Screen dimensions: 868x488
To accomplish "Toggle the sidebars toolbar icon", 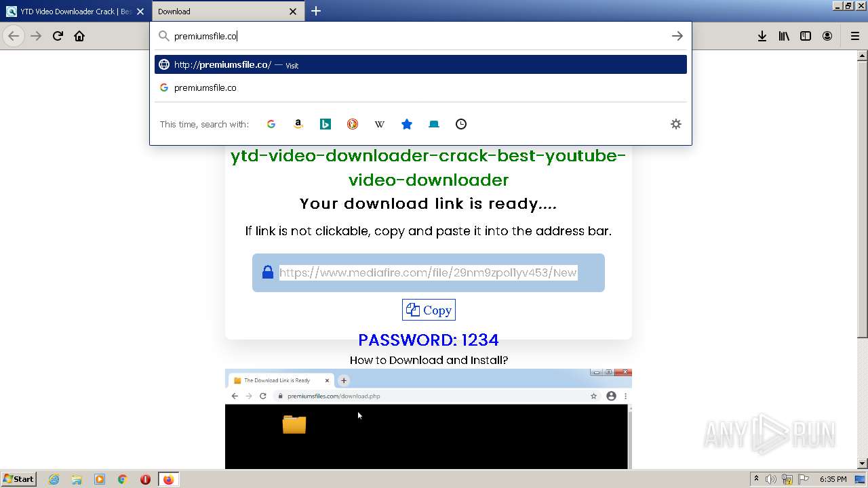I will [806, 36].
